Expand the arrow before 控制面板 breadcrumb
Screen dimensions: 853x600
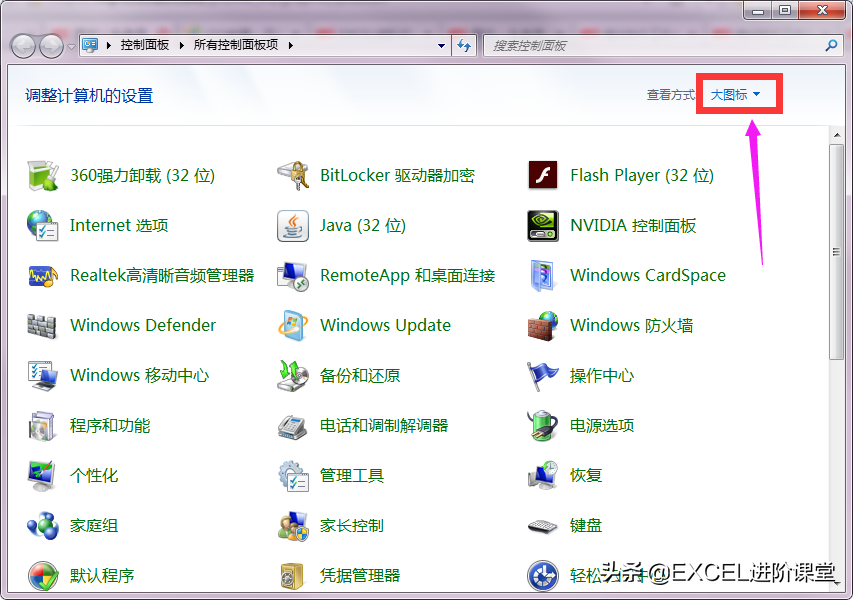tap(109, 45)
